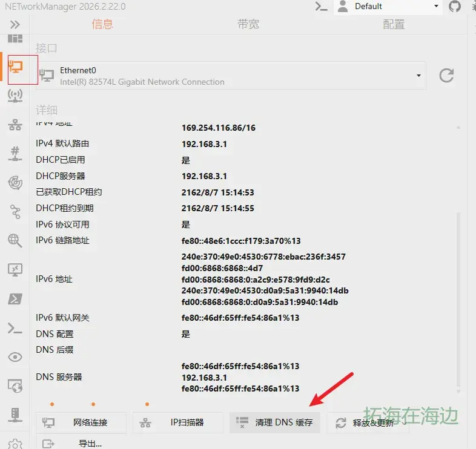Switch to the 带宽 tab
Image resolution: width=476 pixels, height=449 pixels.
(x=248, y=24)
